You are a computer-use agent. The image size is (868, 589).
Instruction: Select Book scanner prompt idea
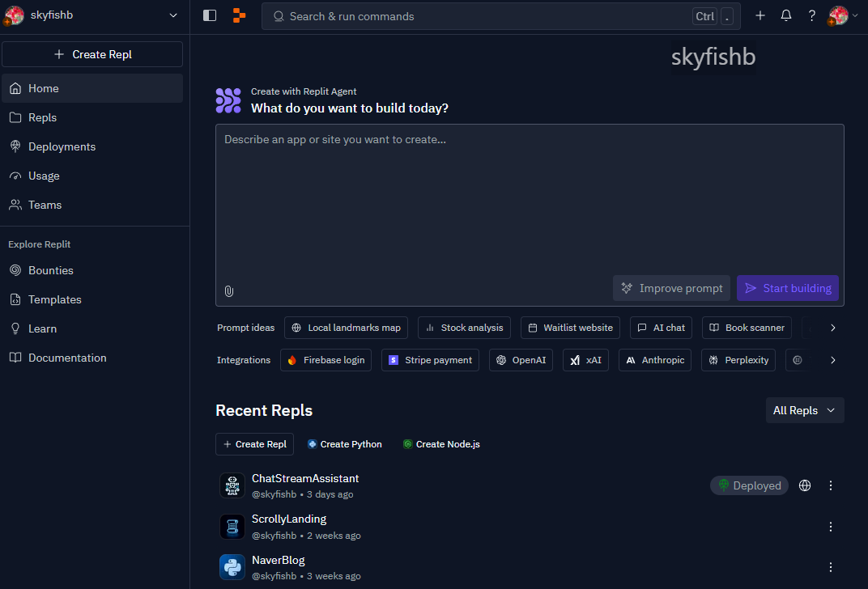point(747,328)
